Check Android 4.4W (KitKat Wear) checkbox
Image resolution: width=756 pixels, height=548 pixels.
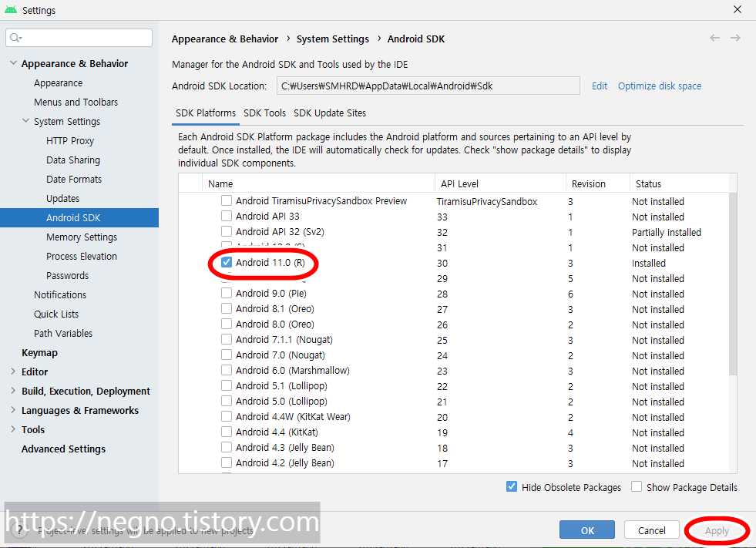coord(226,416)
